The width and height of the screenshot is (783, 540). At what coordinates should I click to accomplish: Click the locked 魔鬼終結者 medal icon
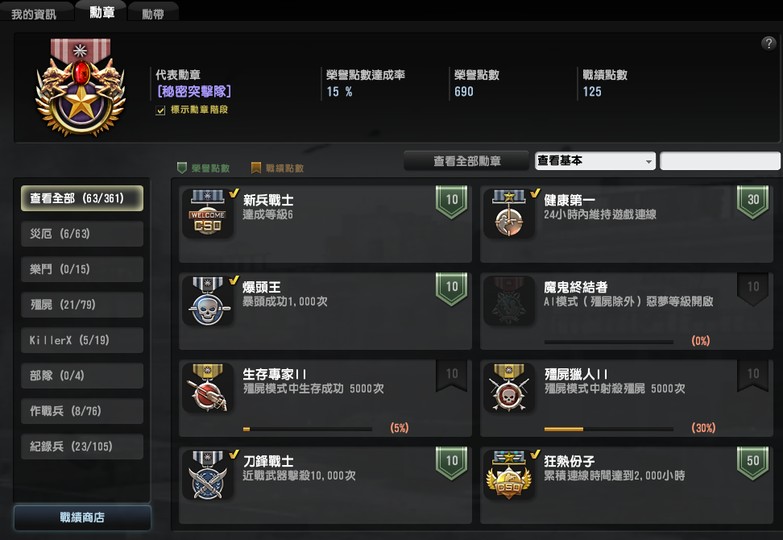click(x=509, y=301)
